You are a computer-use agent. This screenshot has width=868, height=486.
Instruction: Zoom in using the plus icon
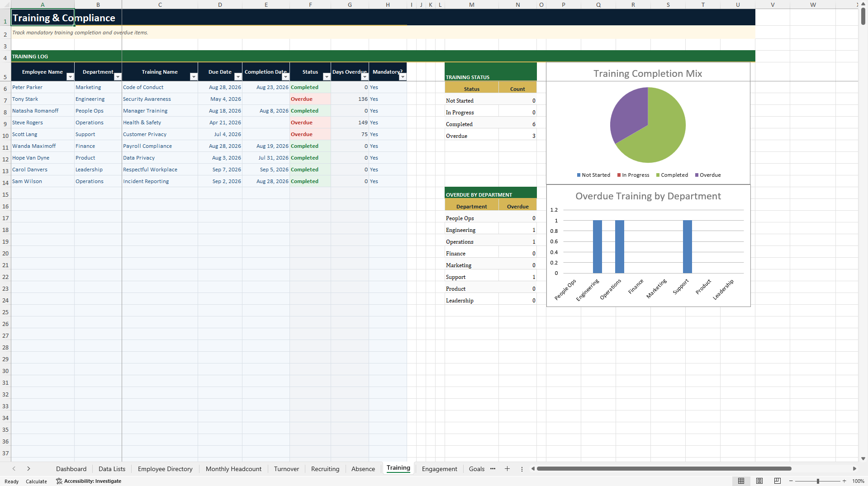[844, 481]
